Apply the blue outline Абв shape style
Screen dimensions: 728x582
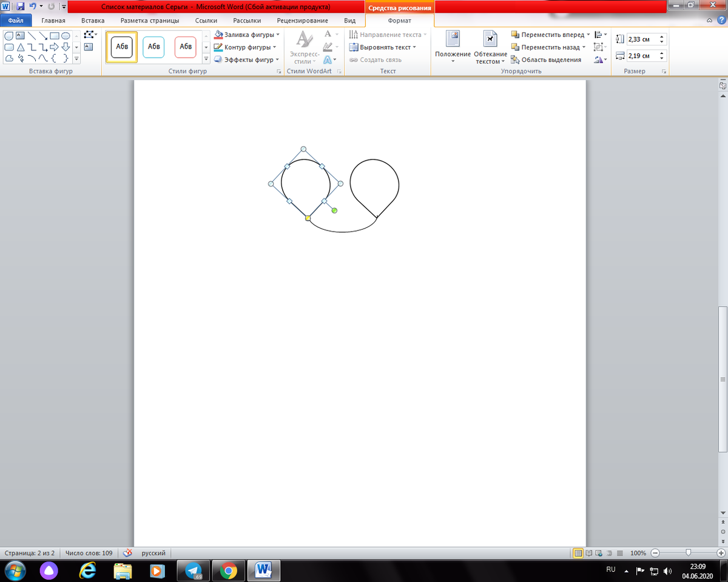click(x=154, y=47)
